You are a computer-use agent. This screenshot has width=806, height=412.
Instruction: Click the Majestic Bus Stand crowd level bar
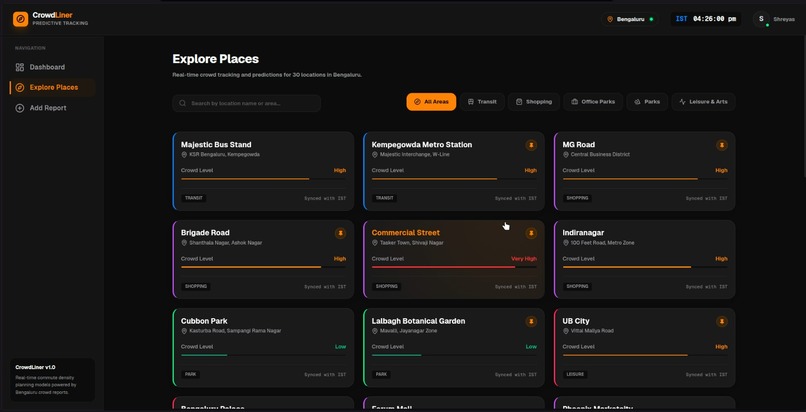tap(263, 179)
